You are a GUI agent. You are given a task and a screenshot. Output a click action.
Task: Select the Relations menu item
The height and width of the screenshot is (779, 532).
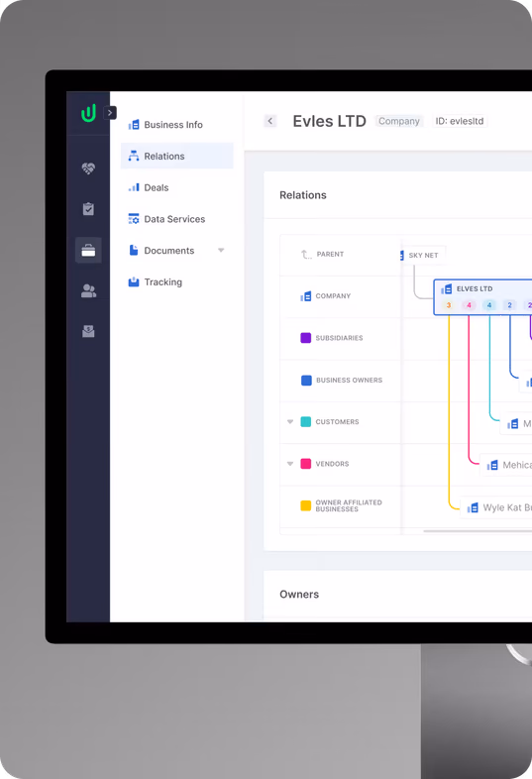coord(176,156)
